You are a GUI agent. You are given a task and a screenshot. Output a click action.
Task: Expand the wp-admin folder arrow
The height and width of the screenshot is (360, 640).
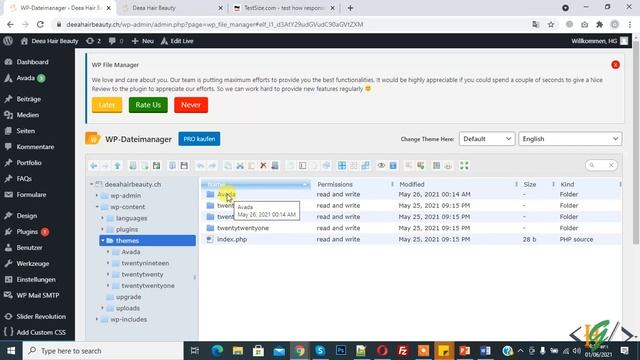pyautogui.click(x=97, y=196)
